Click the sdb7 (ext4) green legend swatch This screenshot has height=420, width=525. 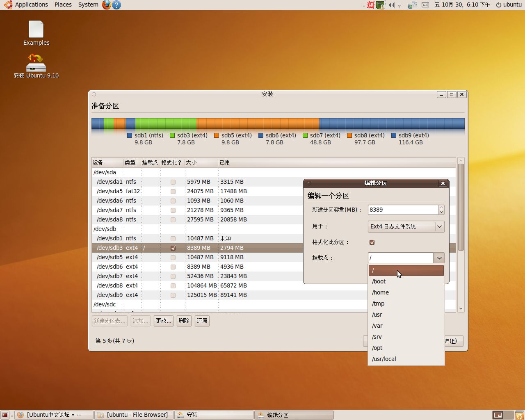point(305,135)
